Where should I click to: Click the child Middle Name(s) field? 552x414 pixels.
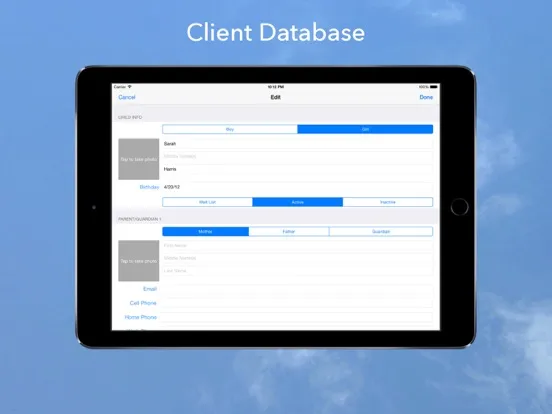(x=297, y=156)
